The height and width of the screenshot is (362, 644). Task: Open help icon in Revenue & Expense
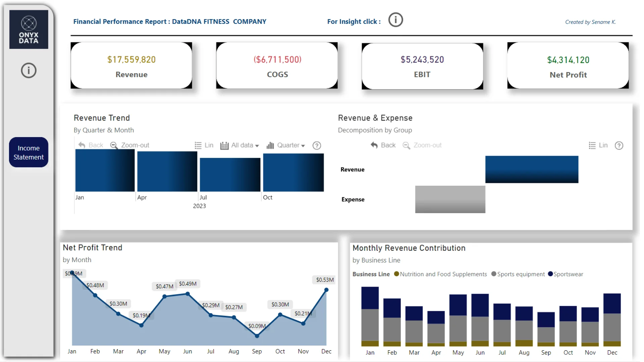(x=619, y=145)
